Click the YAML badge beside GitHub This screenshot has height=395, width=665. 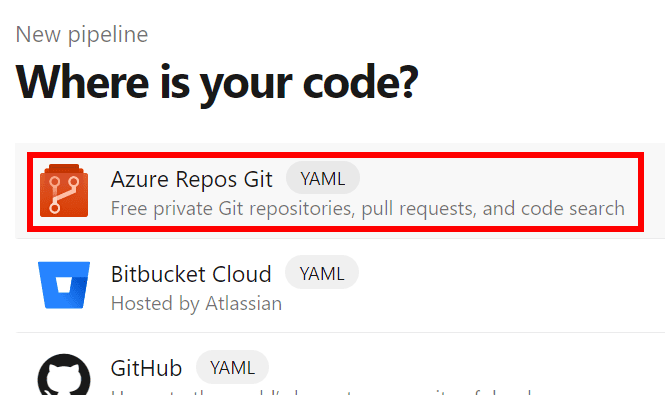click(x=232, y=367)
